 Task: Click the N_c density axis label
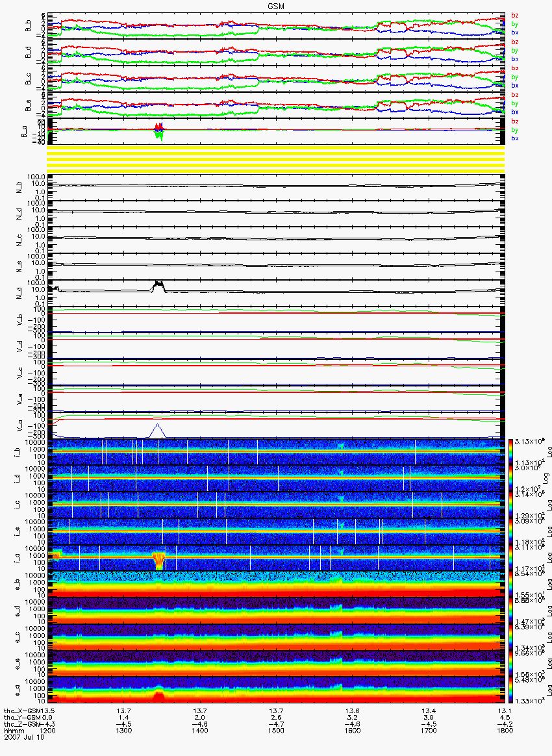click(19, 240)
